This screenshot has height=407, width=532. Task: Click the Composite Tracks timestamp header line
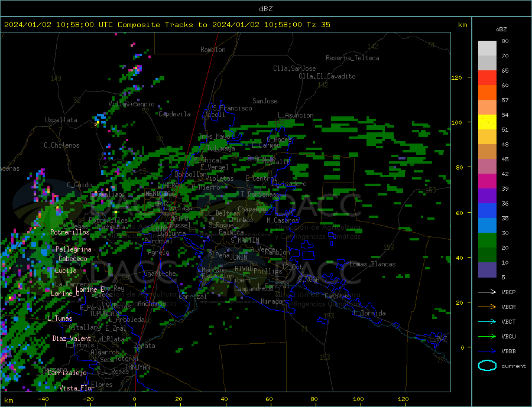[167, 25]
